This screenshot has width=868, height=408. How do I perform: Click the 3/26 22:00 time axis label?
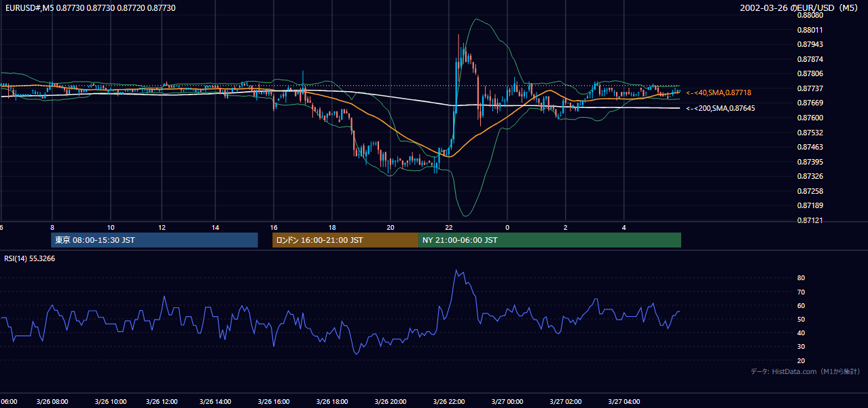pyautogui.click(x=448, y=402)
